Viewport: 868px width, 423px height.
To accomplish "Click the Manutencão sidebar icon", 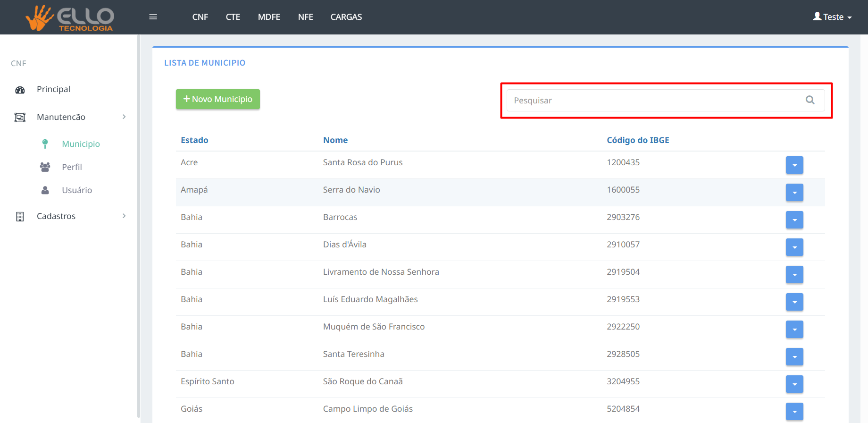I will coord(20,118).
